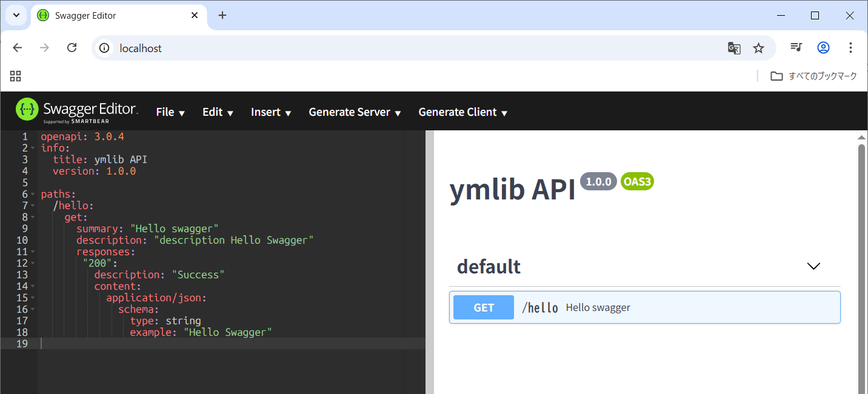Fold the paths block on line 6
868x394 pixels.
33,195
